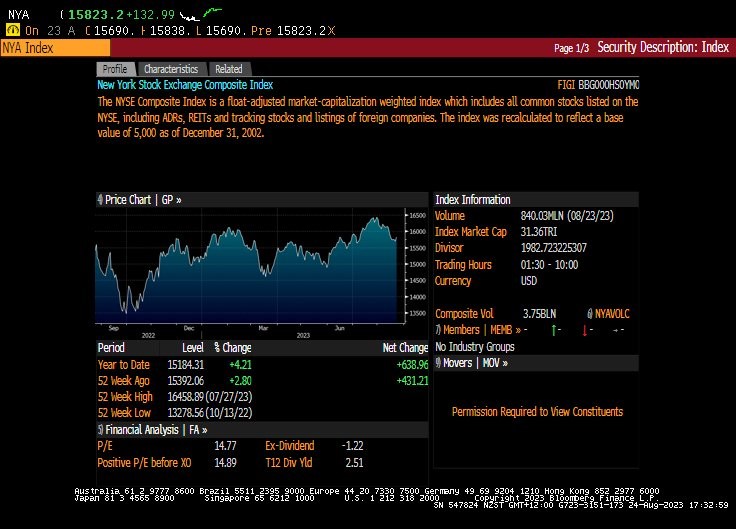Switch to the Related tab
Screen dimensions: 736x529
229,69
